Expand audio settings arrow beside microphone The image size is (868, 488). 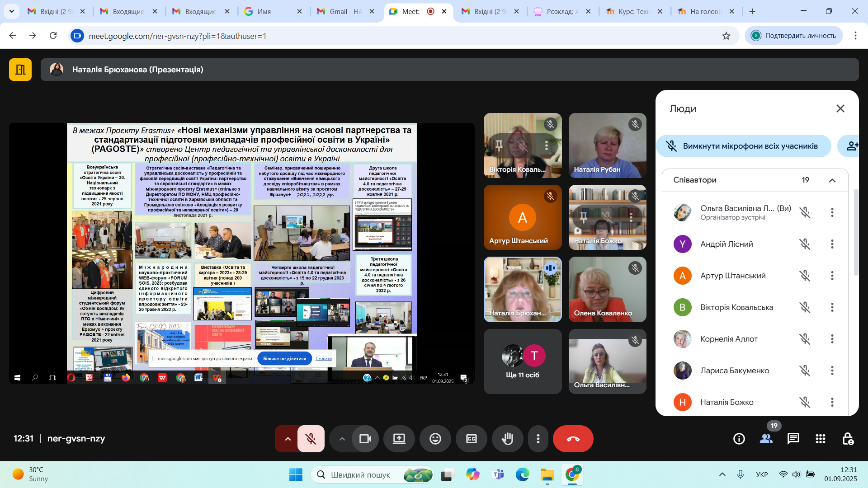288,439
